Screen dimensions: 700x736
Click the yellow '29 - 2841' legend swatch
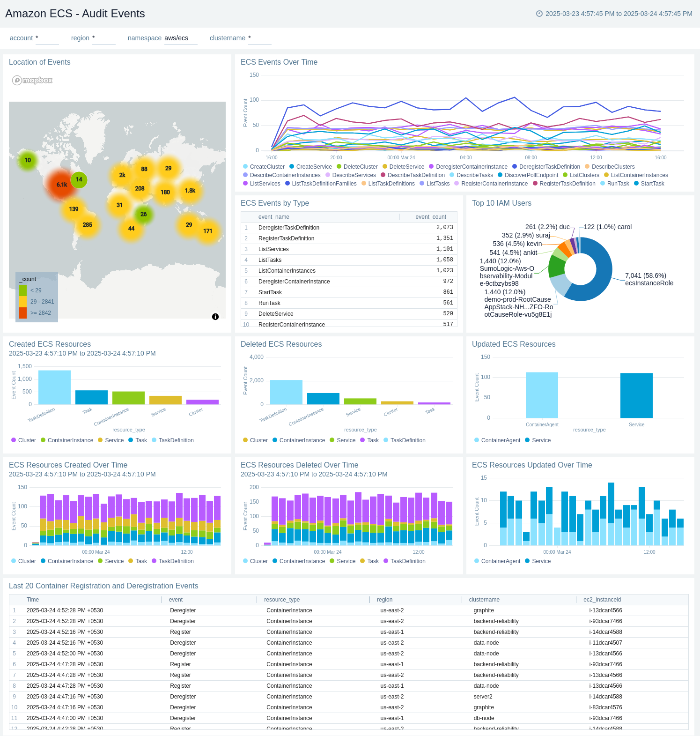click(23, 302)
